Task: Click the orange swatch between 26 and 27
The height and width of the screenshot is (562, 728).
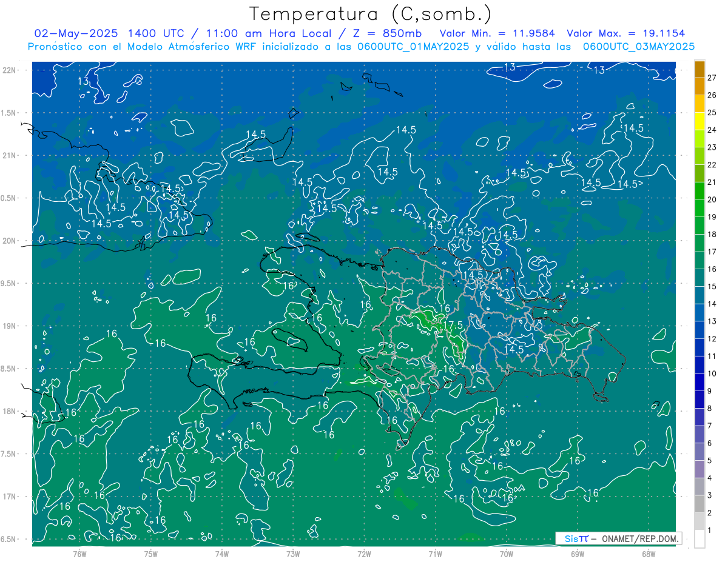Action: click(x=699, y=86)
